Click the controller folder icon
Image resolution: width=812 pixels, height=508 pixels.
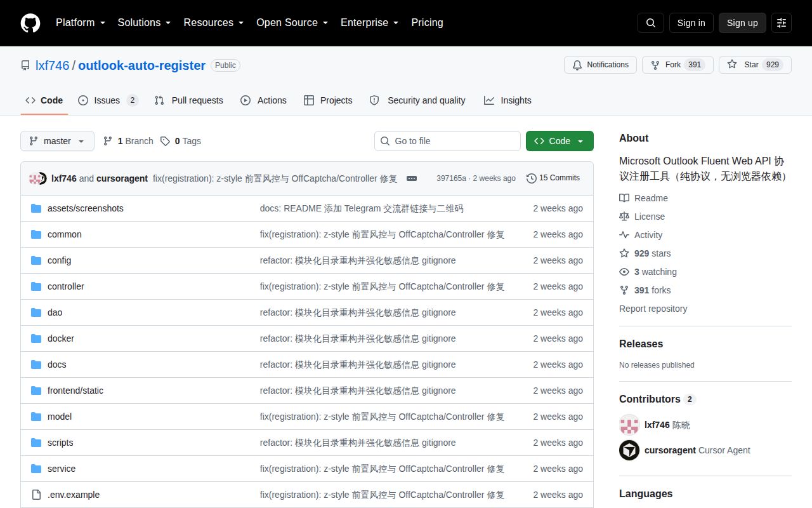(36, 286)
